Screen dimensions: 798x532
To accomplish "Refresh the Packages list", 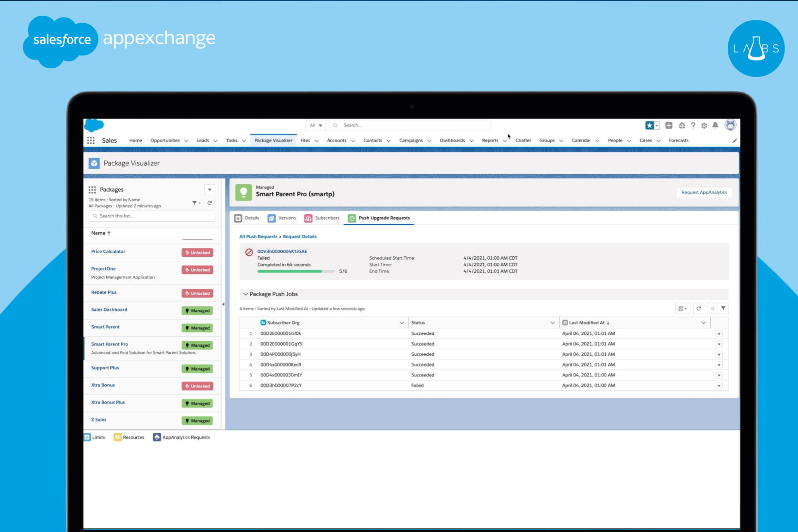I will point(210,203).
